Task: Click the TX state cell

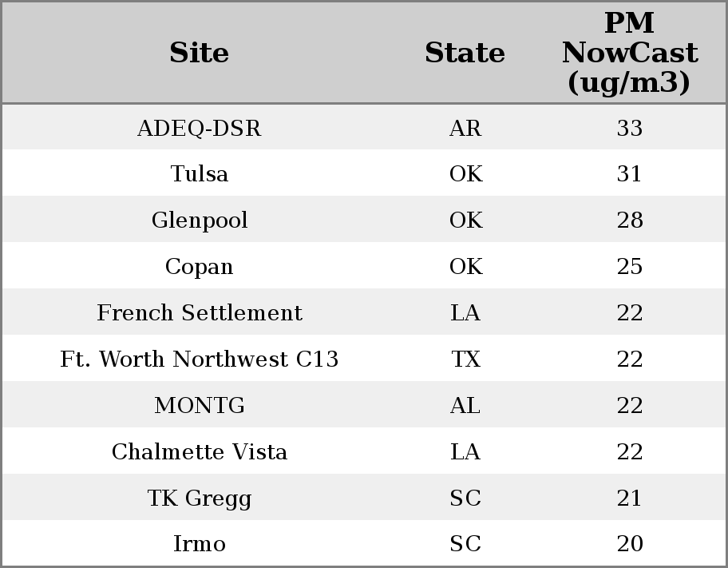Action: 465,359
